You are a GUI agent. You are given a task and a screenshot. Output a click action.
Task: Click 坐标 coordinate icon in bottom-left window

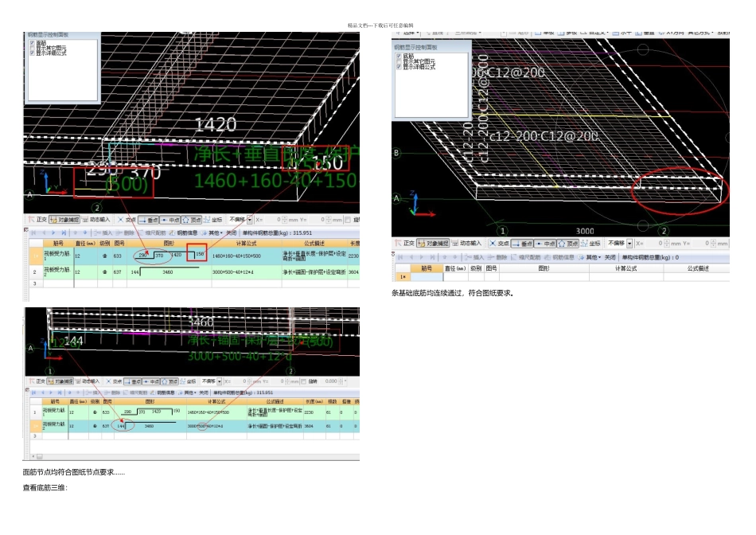coord(188,381)
